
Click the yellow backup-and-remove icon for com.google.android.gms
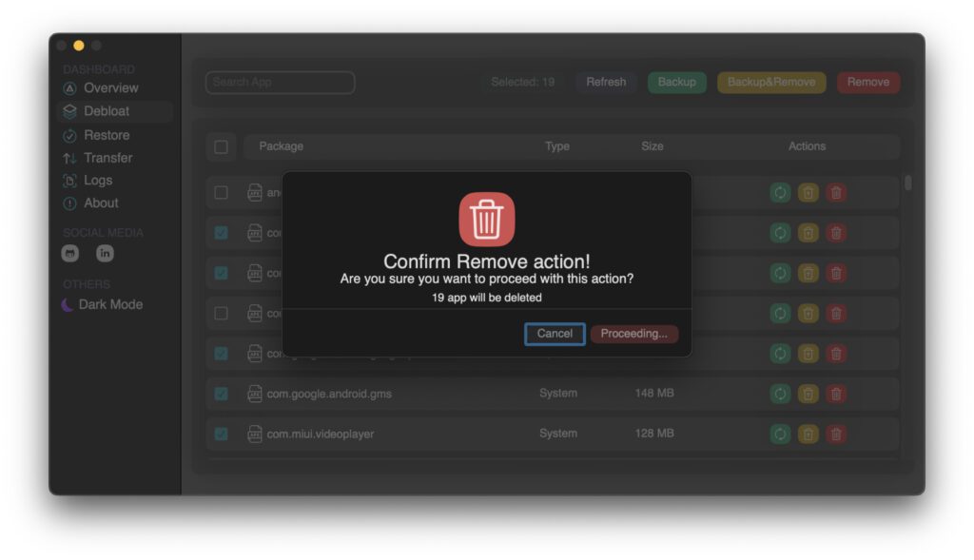tap(808, 394)
